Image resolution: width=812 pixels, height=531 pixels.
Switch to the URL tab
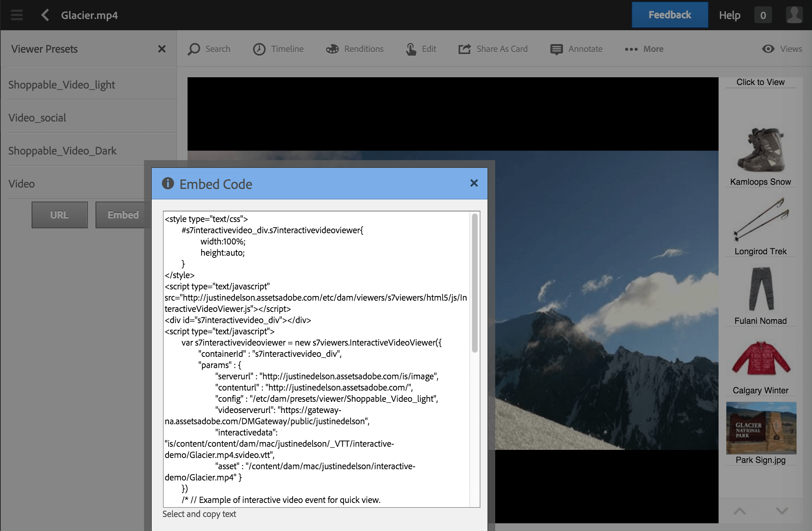pos(59,215)
